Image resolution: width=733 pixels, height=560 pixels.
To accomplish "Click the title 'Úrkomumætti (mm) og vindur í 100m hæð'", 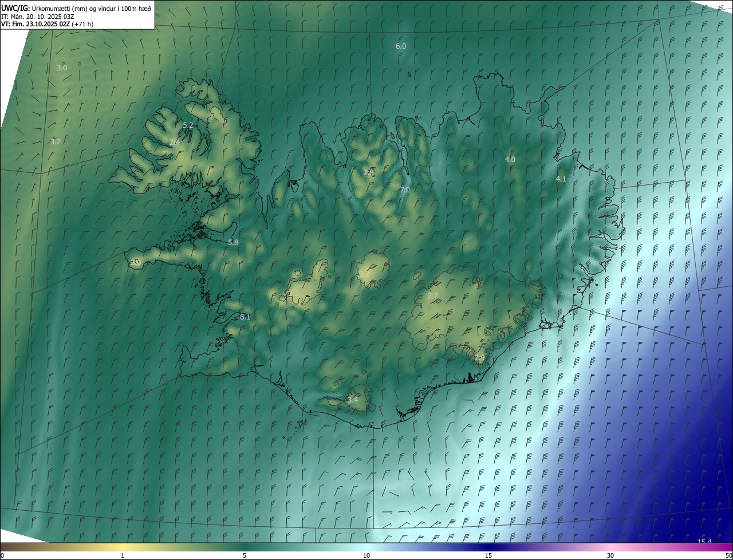I will (91, 8).
